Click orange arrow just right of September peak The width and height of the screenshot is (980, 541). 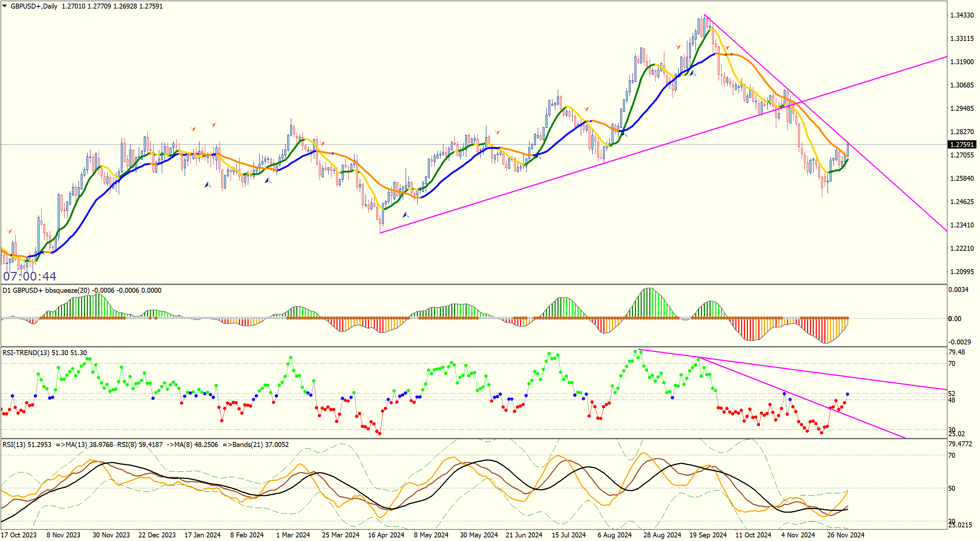click(x=727, y=48)
